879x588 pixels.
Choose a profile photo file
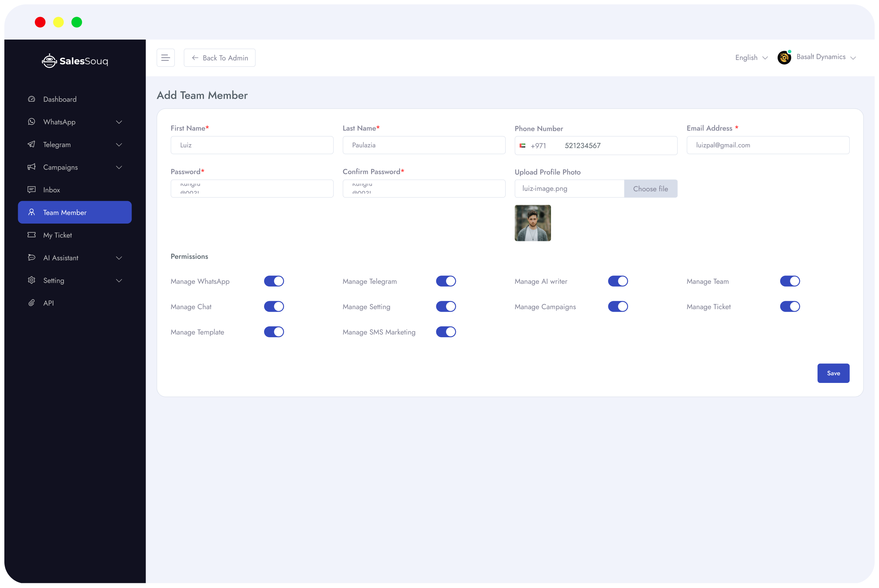point(650,188)
